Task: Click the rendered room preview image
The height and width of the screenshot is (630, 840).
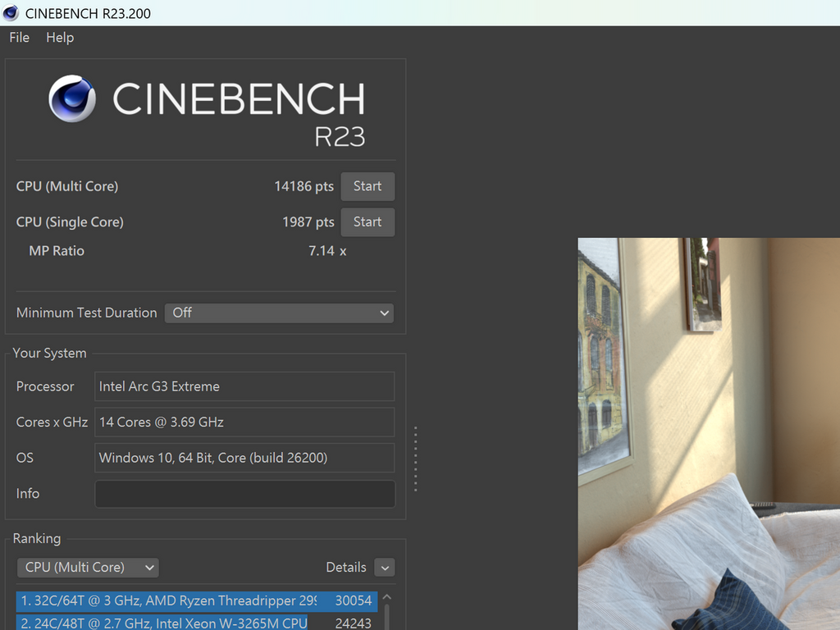Action: pos(709,434)
